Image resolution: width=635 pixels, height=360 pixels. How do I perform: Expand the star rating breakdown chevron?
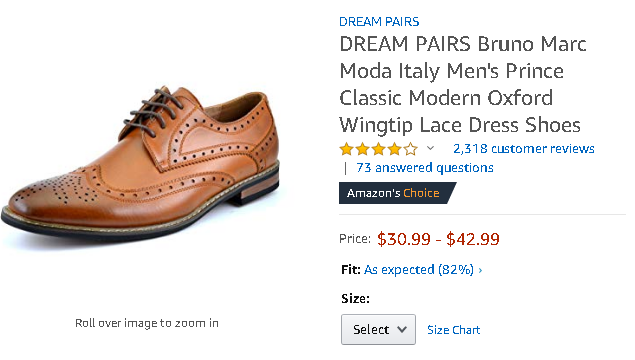[430, 148]
